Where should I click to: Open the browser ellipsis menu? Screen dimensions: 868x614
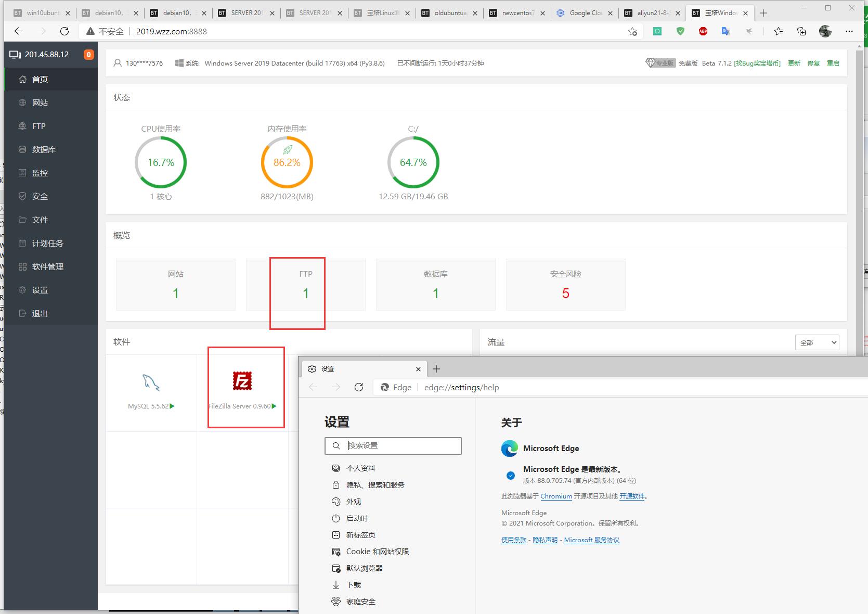pyautogui.click(x=849, y=31)
